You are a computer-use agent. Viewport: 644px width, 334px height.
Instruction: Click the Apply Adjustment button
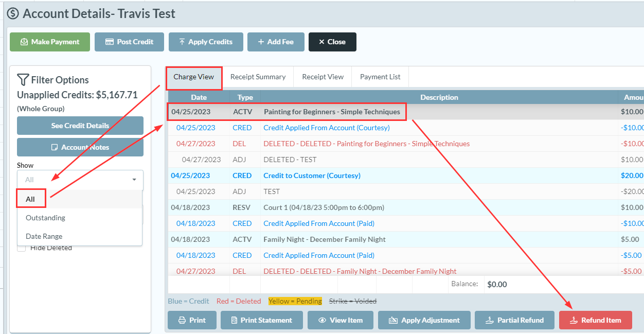click(x=424, y=320)
